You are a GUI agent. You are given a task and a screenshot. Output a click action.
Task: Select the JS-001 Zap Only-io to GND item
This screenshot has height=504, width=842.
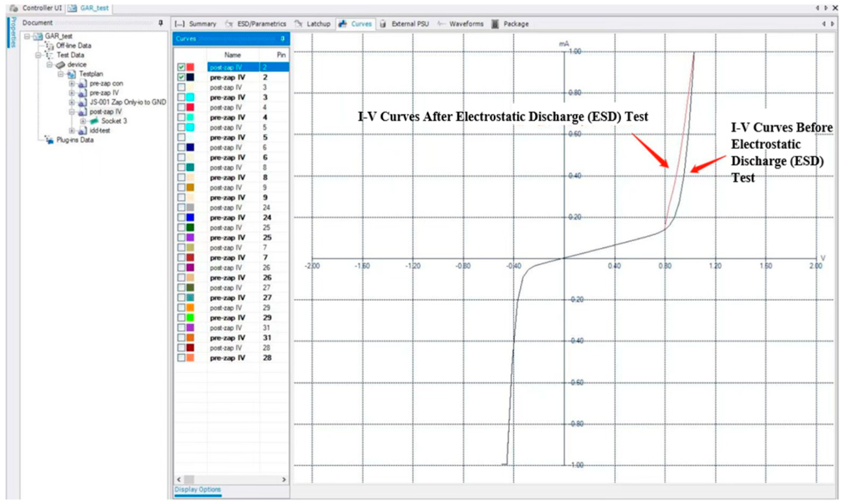(127, 102)
